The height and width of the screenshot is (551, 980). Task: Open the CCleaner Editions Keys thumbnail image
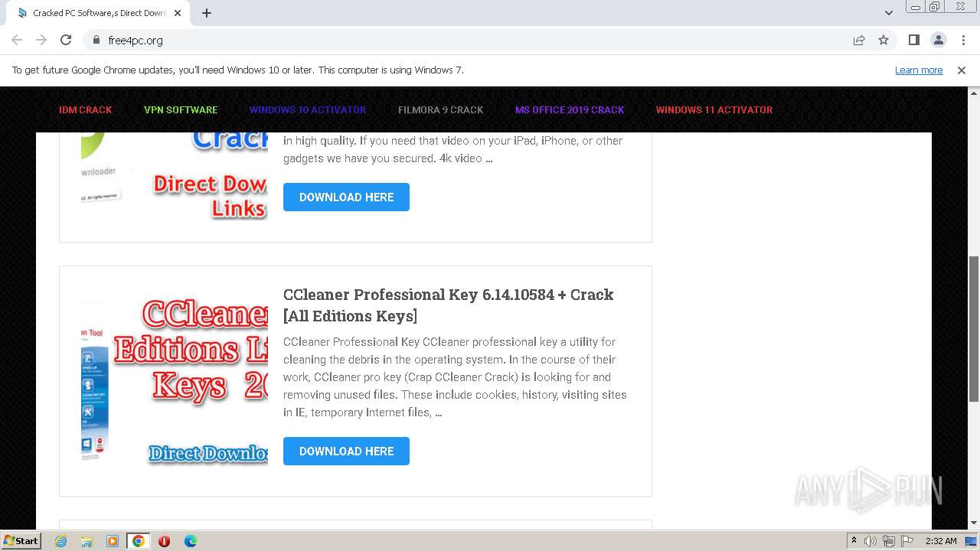[175, 380]
